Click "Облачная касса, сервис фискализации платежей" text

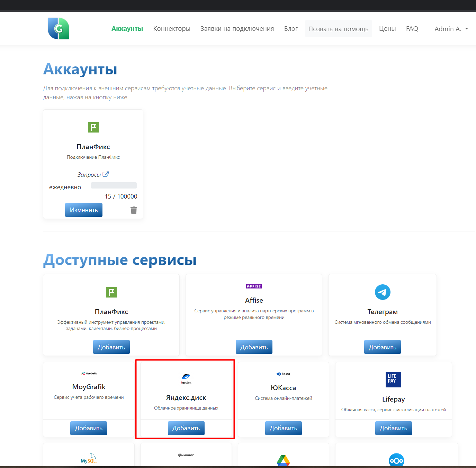pyautogui.click(x=393, y=410)
